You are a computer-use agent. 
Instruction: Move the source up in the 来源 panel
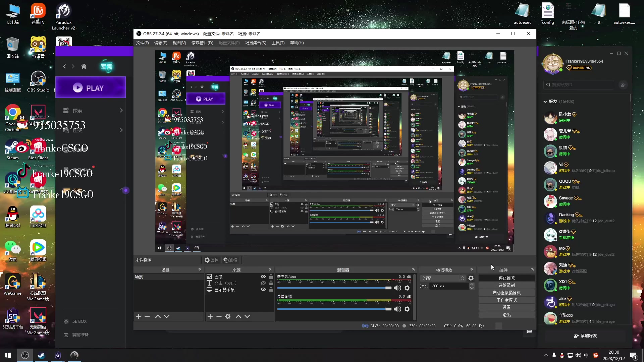pos(238,316)
